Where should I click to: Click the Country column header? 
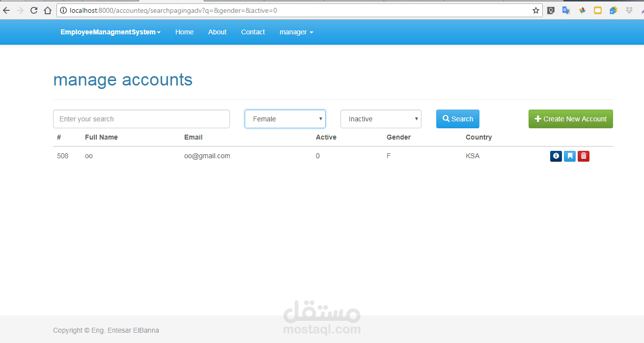tap(478, 137)
